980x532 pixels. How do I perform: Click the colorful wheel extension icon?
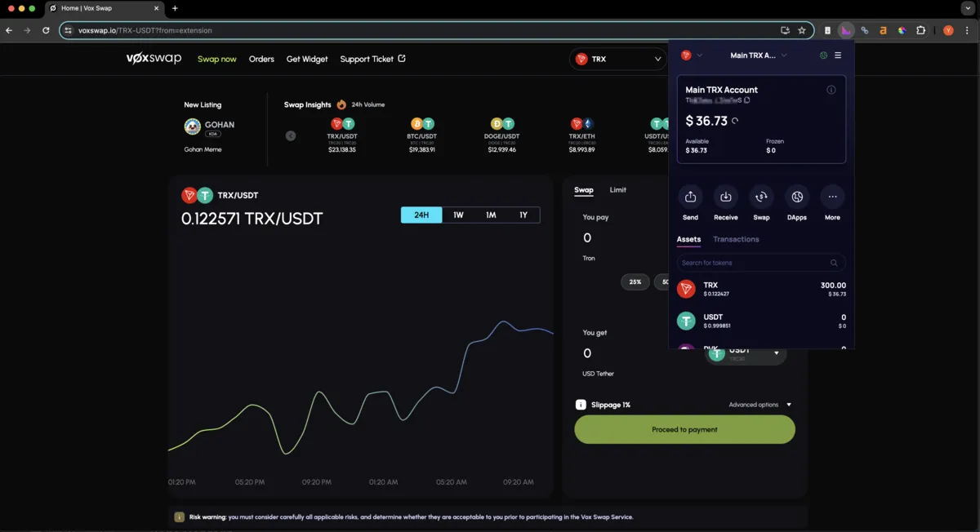click(x=902, y=30)
